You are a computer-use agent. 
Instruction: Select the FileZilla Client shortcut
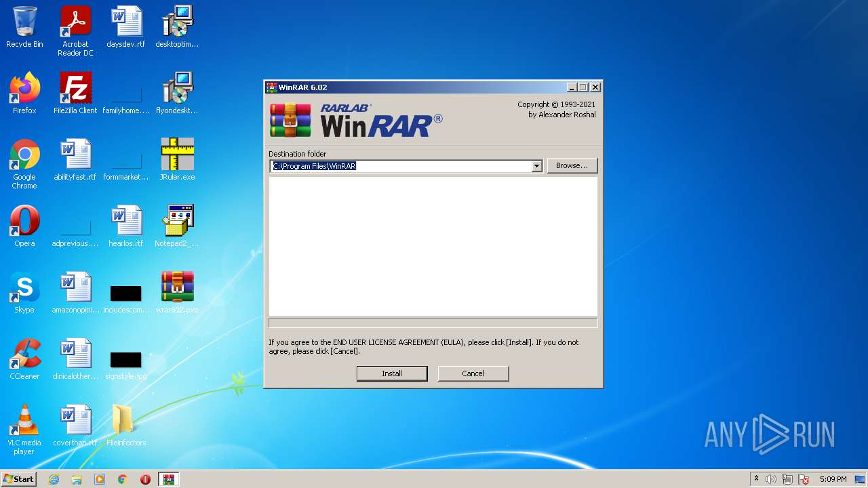75,94
